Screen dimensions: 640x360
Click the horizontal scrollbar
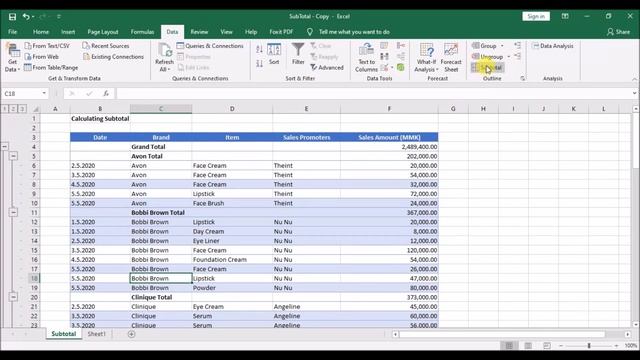[502, 334]
